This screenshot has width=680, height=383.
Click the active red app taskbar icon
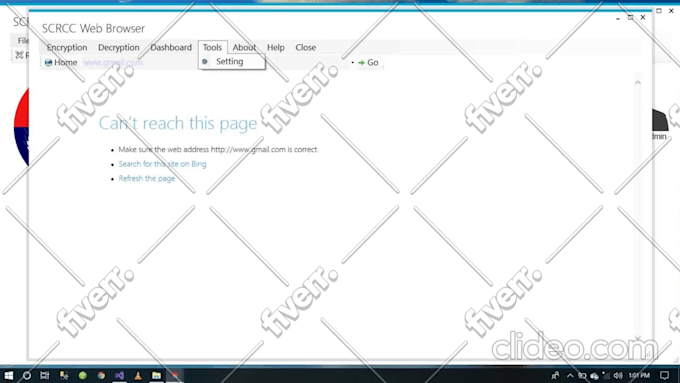tap(175, 375)
